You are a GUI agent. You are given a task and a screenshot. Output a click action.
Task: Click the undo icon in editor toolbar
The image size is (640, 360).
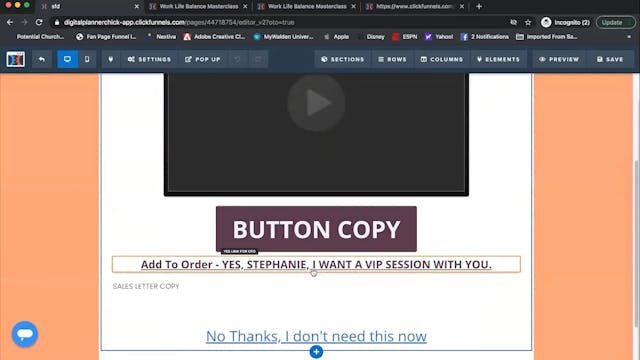[x=238, y=59]
